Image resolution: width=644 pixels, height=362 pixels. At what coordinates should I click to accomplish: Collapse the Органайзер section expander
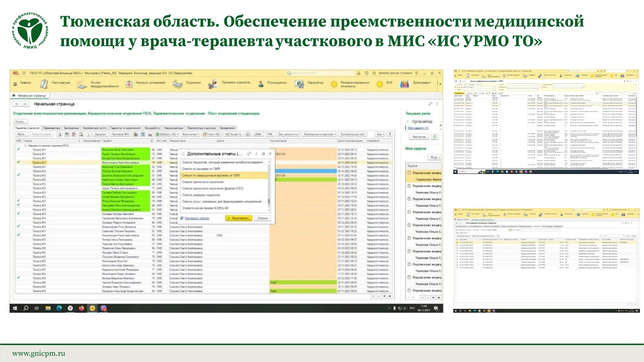(407, 121)
